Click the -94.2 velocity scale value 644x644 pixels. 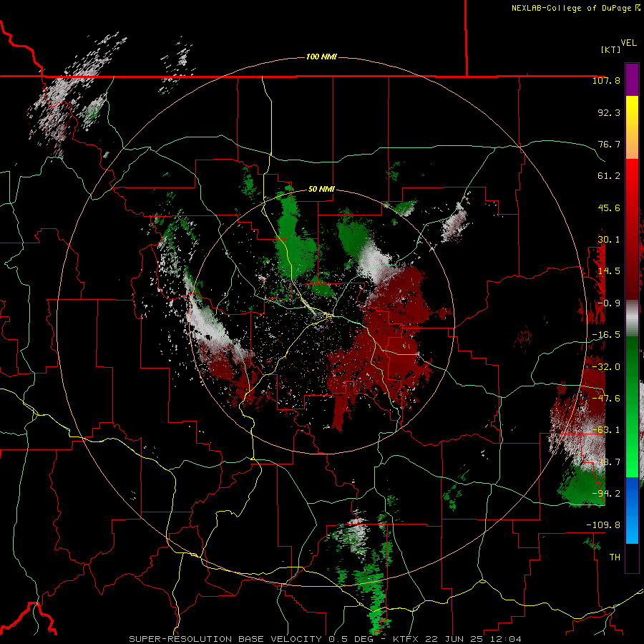coord(606,494)
